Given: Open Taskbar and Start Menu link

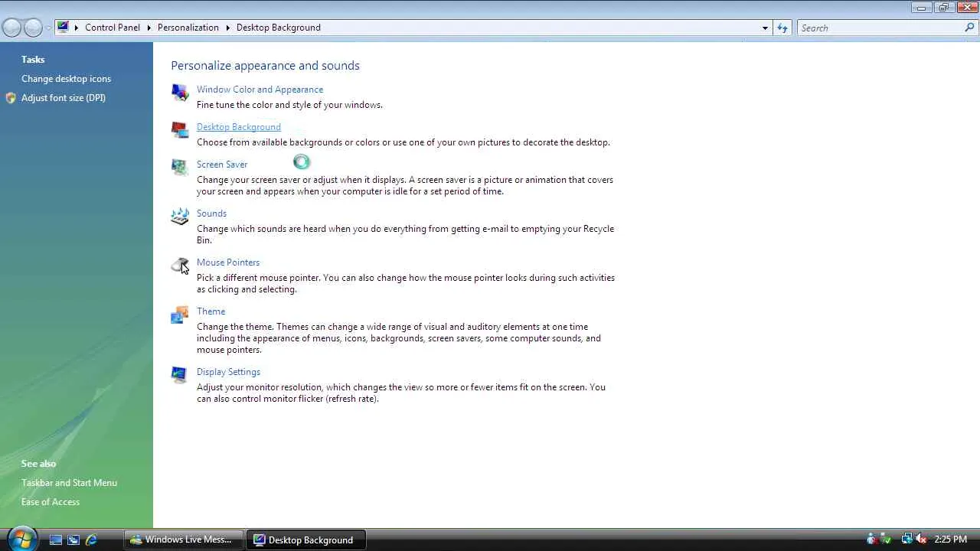Looking at the screenshot, I should point(69,483).
